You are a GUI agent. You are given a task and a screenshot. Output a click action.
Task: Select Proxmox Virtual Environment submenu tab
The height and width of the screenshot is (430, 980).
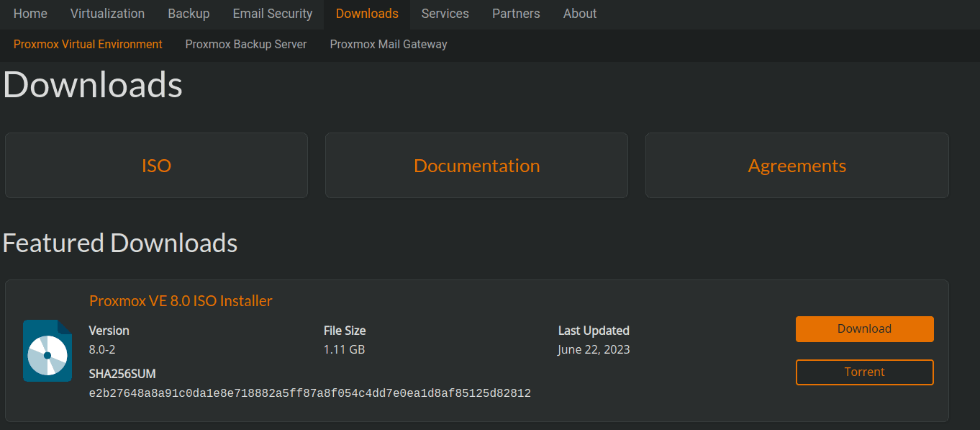(88, 45)
